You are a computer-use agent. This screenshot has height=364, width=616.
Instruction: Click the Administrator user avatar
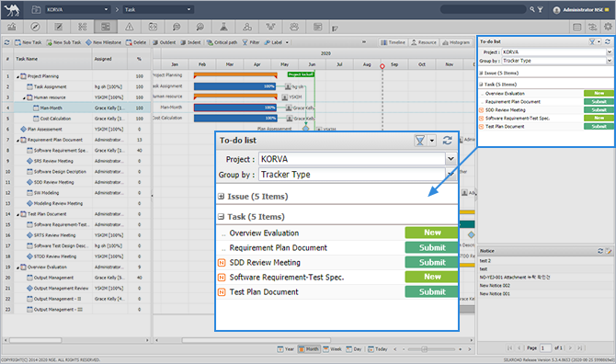tap(556, 10)
